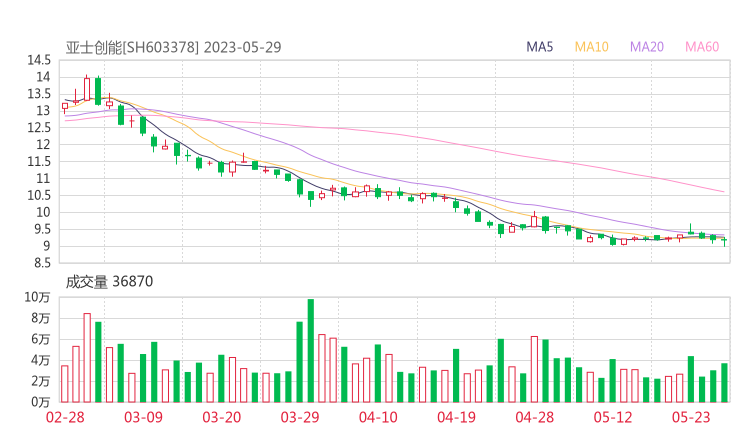
Task: Select the 03-29 date label
Action: click(x=300, y=417)
